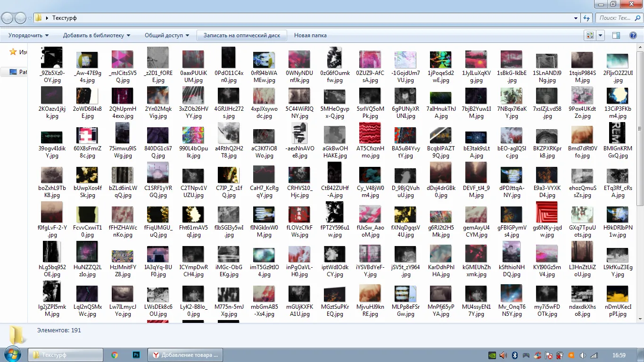This screenshot has width=644, height=362.
Task: Expand Добавить в библиотеку dropdown
Action: tap(97, 35)
